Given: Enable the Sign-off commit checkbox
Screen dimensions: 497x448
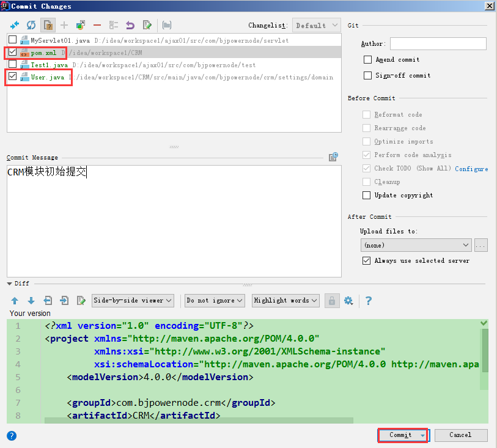Looking at the screenshot, I should pyautogui.click(x=367, y=75).
